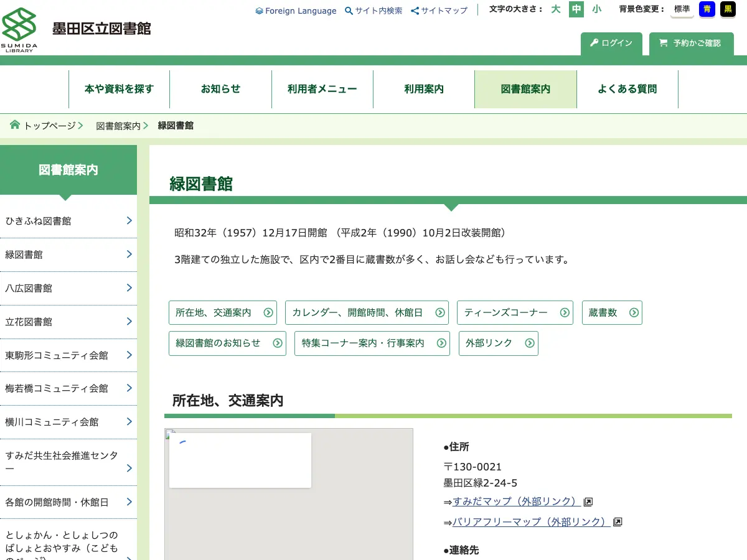The height and width of the screenshot is (560, 747).
Task: Open ひきふね図書館 in sidebar
Action: click(x=68, y=221)
